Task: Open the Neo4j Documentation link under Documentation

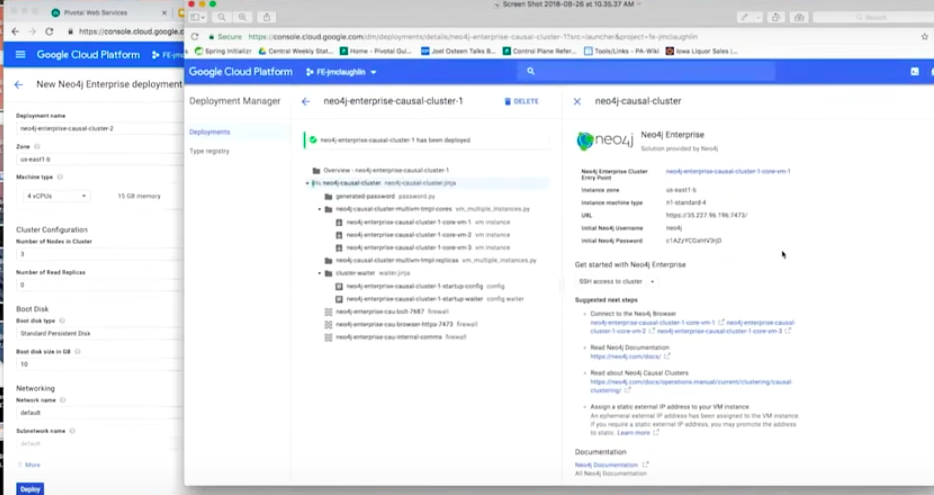Action: (x=606, y=465)
